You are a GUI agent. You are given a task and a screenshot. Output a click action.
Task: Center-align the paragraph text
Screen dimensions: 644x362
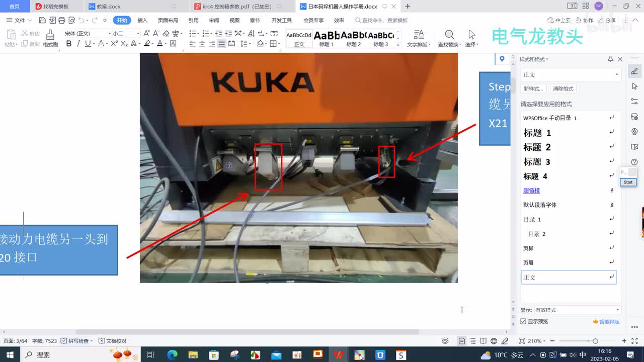point(202,44)
